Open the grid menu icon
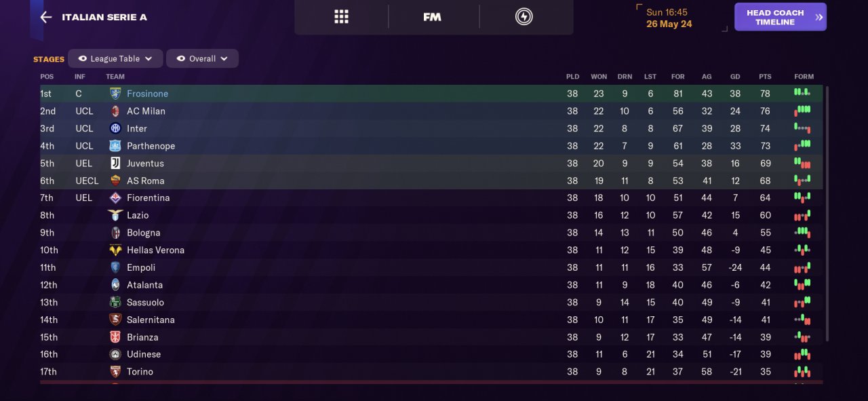Screen dimensions: 868x401 (341, 17)
